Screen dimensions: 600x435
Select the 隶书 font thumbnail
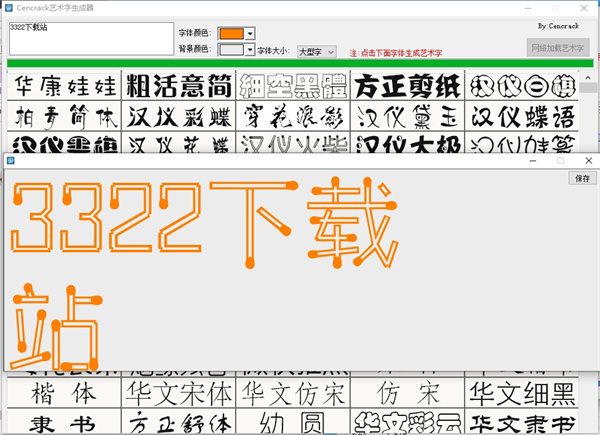coord(64,422)
